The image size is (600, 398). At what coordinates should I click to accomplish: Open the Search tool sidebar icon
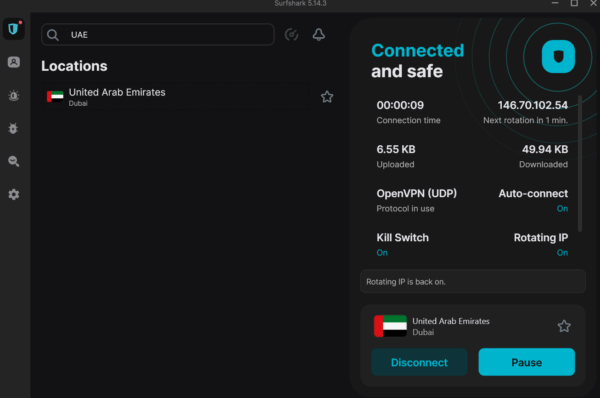click(14, 161)
